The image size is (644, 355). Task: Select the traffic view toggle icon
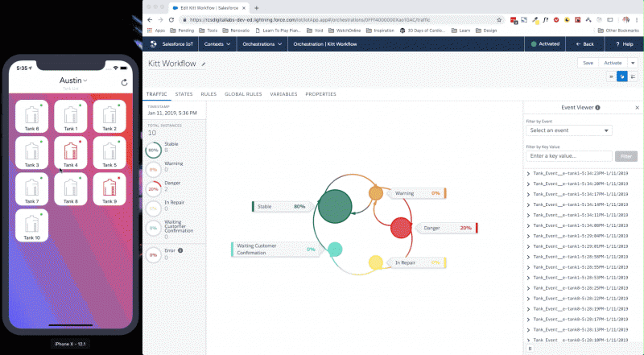pyautogui.click(x=621, y=76)
